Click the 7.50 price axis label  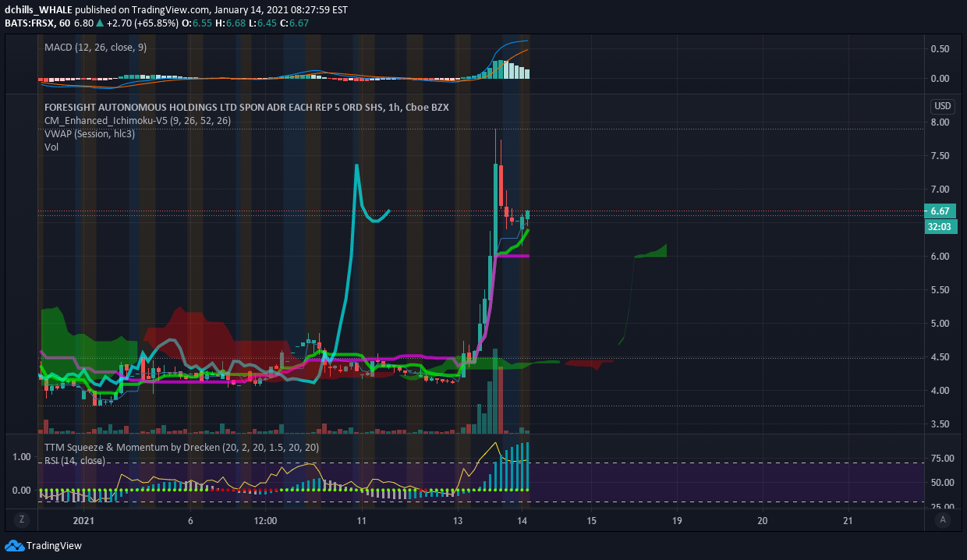[x=940, y=156]
